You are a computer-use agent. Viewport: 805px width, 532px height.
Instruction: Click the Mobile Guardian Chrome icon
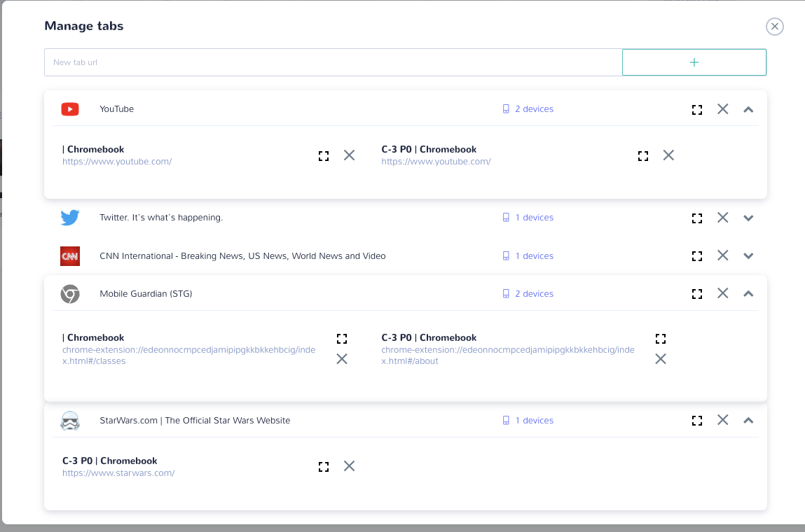click(70, 294)
